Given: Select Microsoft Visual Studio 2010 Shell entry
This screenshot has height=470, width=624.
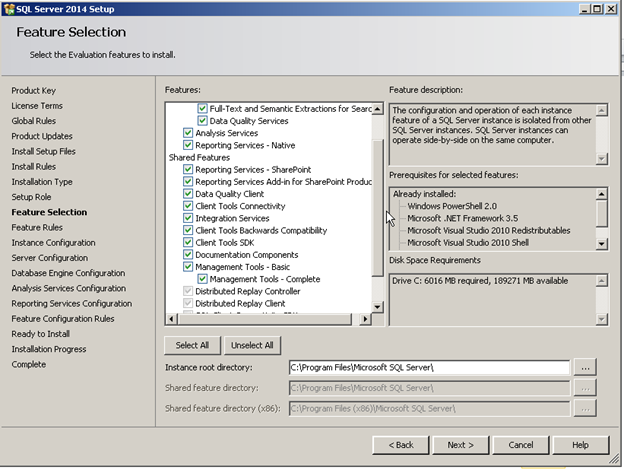Looking at the screenshot, I should click(x=468, y=242).
